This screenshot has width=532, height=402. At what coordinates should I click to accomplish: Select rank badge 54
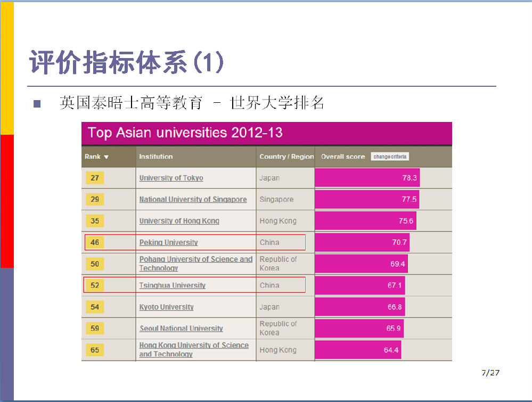(95, 307)
